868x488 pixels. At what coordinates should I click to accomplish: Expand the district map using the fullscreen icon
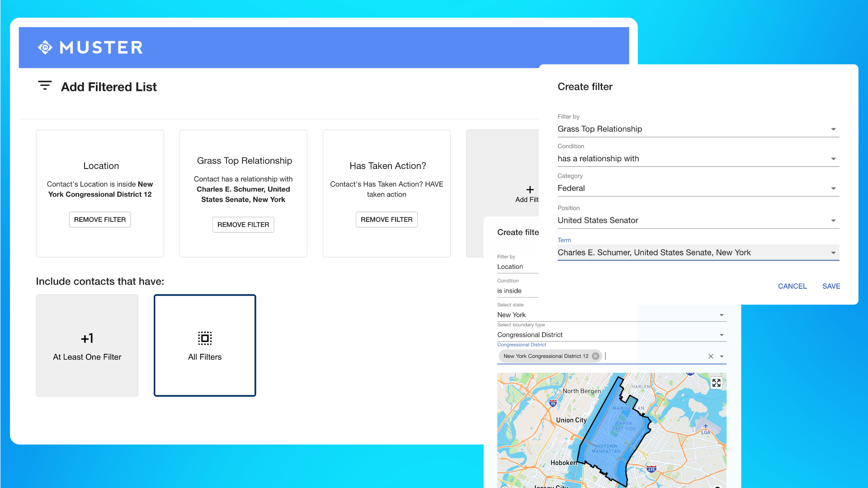click(x=716, y=383)
